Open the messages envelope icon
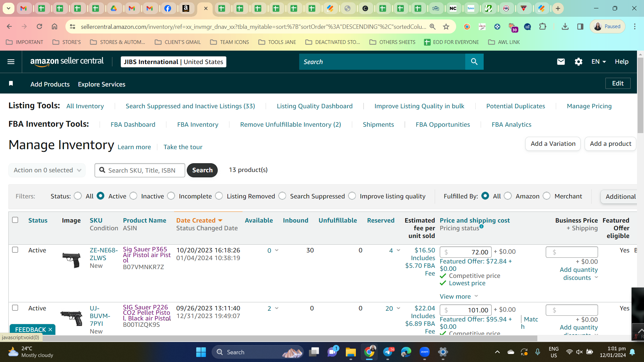Viewport: 644px width, 362px height. (561, 62)
